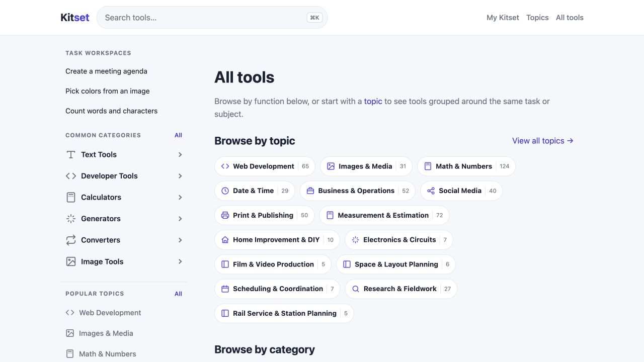This screenshot has width=644, height=362.
Task: Open the Create a meeting agenda workspace
Action: 106,71
